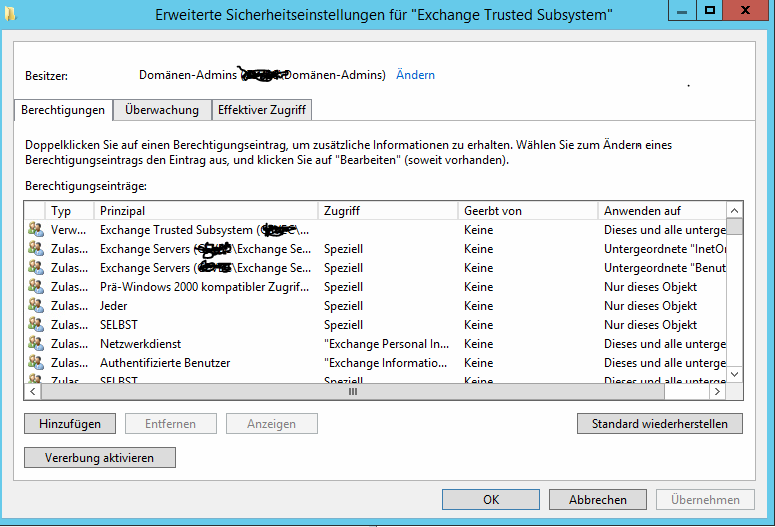Click the group icon of Authentifizierte Benutzer row
775x527 pixels.
[x=36, y=362]
